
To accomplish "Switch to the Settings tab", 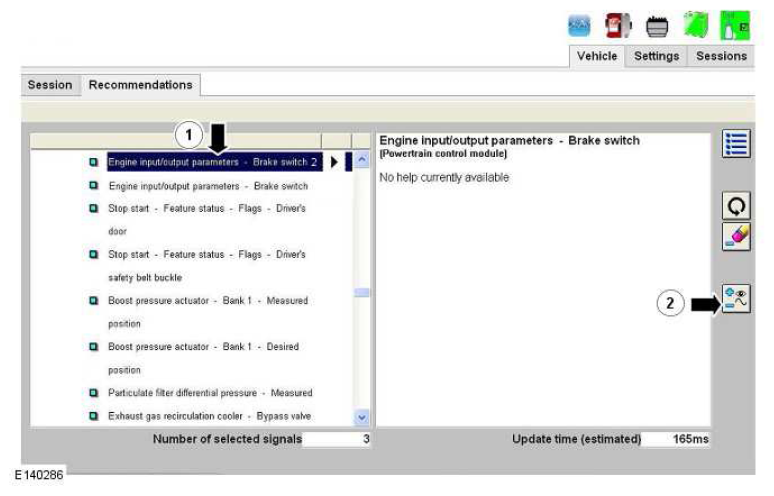I will click(656, 56).
